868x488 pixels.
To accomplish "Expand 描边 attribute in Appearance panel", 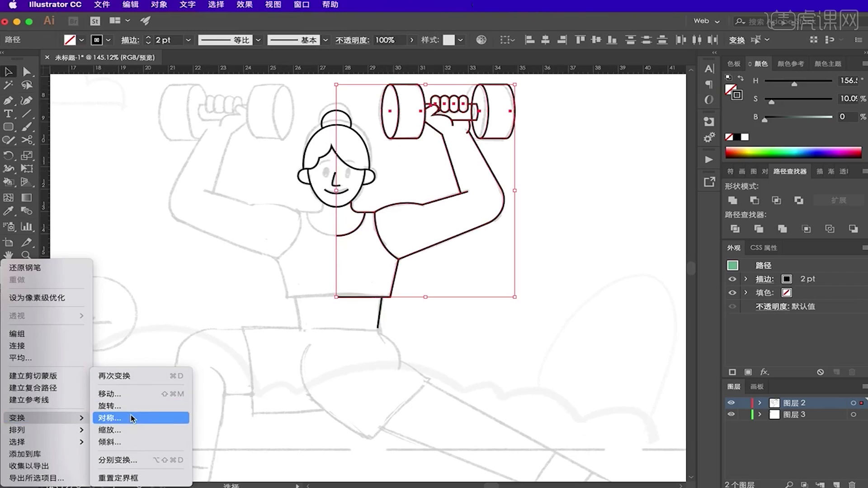I will (x=746, y=279).
